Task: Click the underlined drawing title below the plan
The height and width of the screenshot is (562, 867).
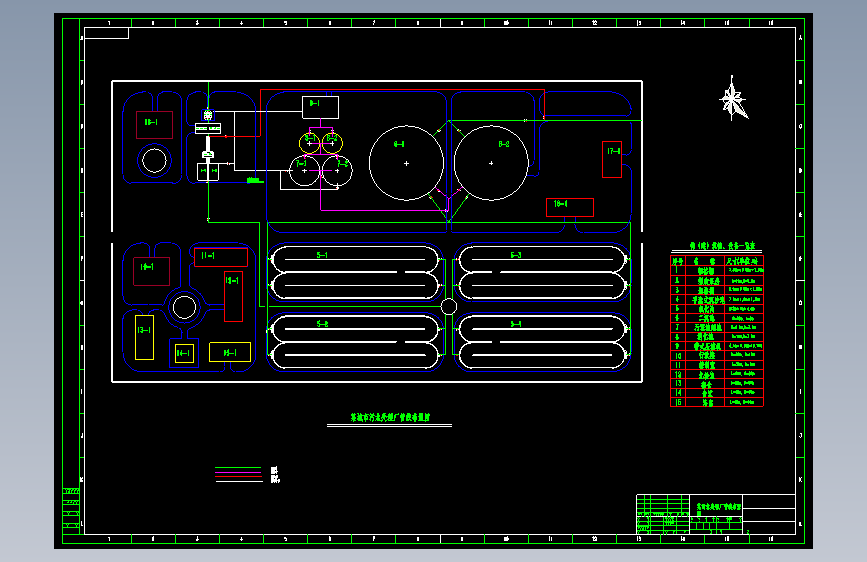Action: [x=390, y=418]
